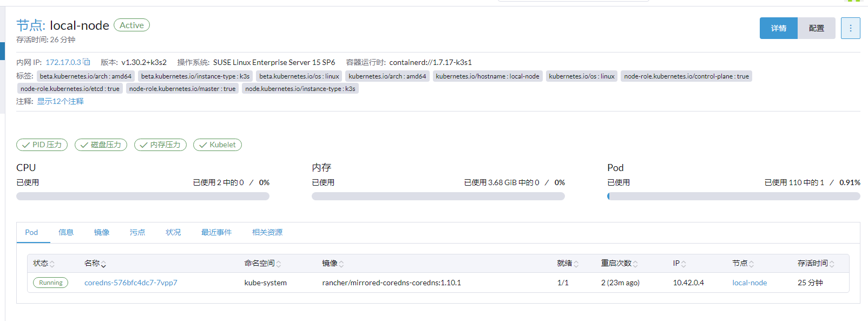Open coredns-576bfc4dc7-7vpp7 pod link
868x321 pixels.
click(130, 283)
